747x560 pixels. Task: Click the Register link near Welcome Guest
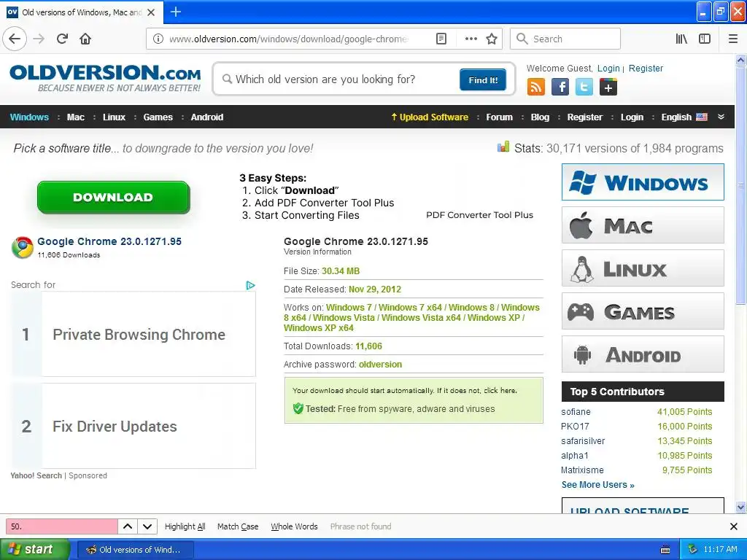646,68
